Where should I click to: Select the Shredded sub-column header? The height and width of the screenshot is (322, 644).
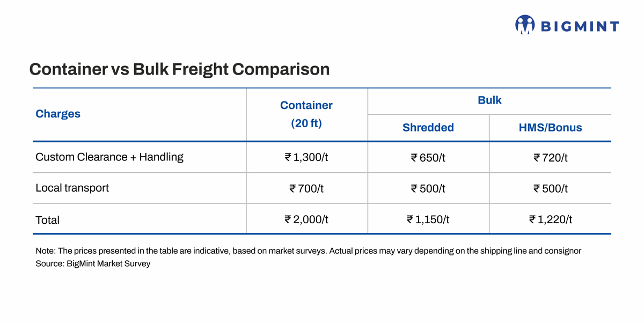pos(428,128)
